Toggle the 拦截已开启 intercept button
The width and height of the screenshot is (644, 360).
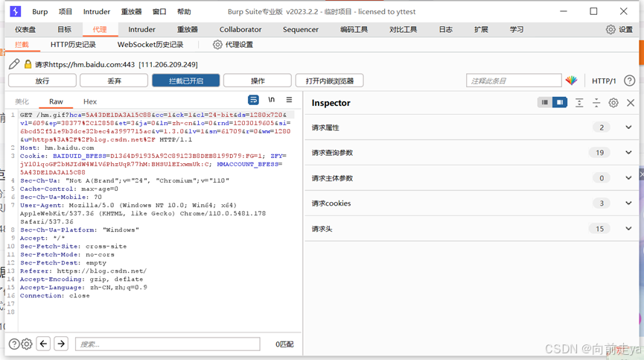click(x=186, y=80)
